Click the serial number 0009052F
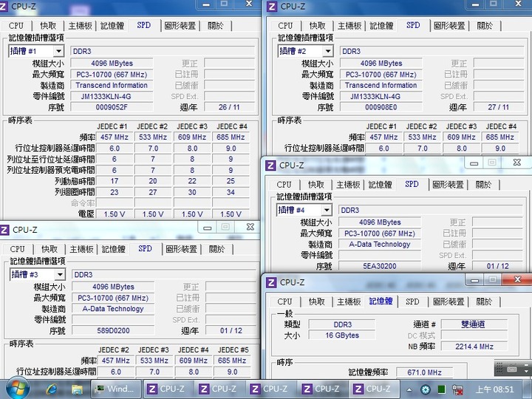This screenshot has width=532, height=399. (112, 107)
